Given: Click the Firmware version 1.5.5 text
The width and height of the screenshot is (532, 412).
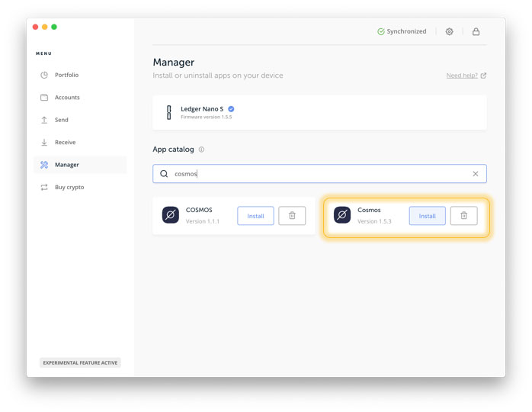Looking at the screenshot, I should (207, 117).
